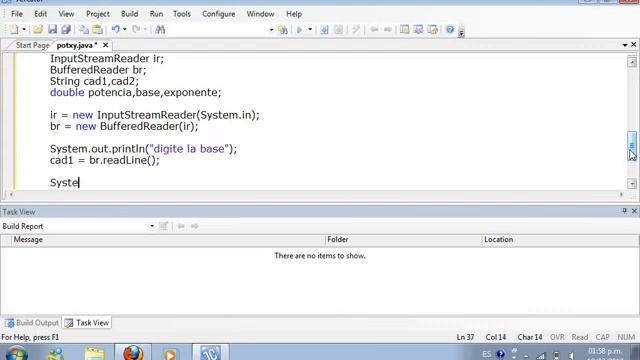The height and width of the screenshot is (360, 640).
Task: Click the Location column header
Action: point(560,240)
